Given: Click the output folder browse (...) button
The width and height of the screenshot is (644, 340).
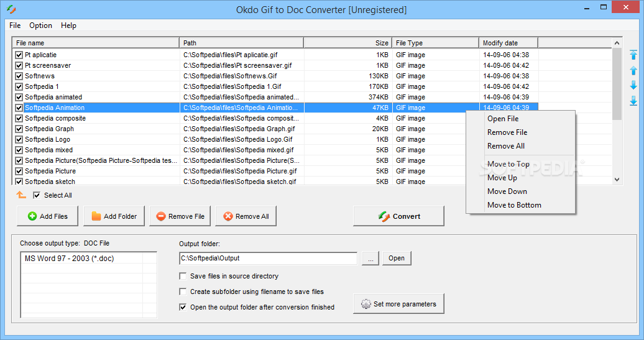Looking at the screenshot, I should pos(370,259).
